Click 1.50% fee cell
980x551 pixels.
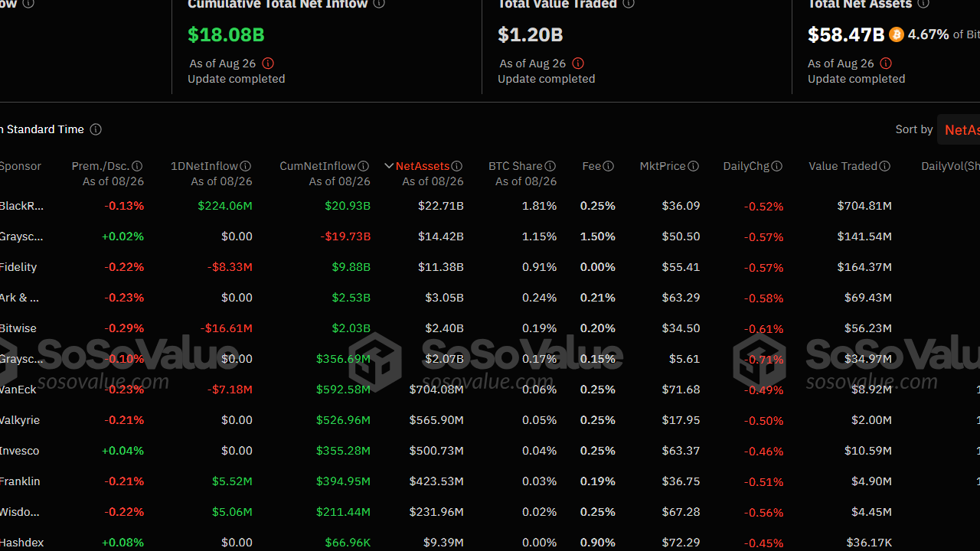coord(598,236)
